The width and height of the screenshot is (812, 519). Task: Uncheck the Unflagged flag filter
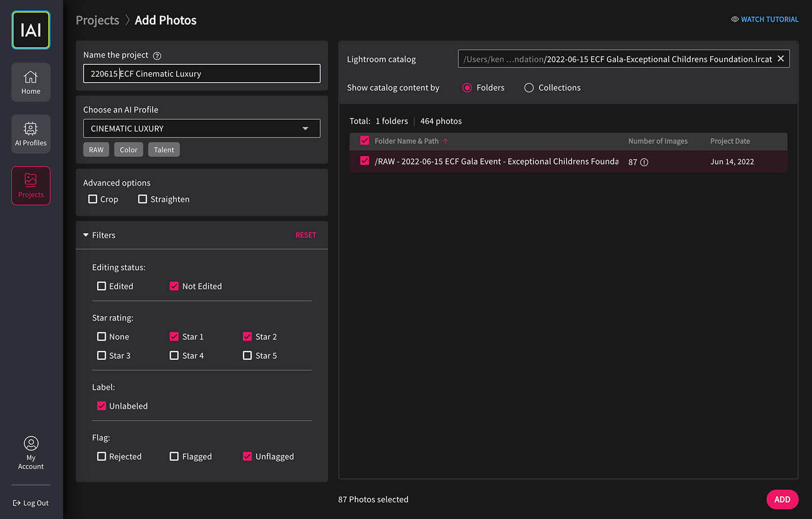click(247, 457)
